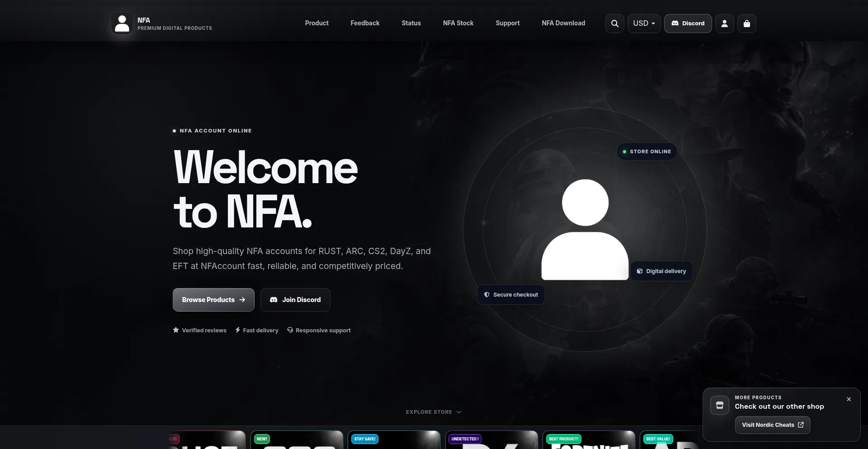Go to Product menu item
The image size is (868, 449).
[x=316, y=23]
